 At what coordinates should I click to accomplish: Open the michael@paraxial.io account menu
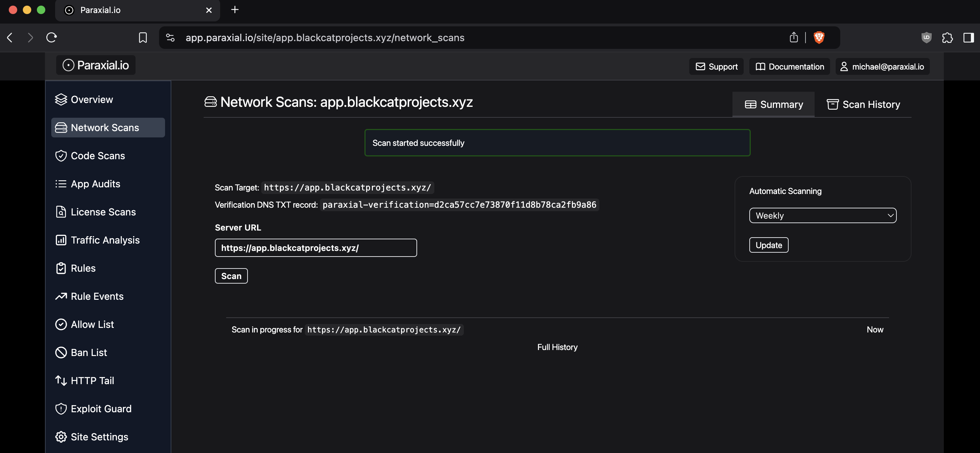pyautogui.click(x=883, y=67)
